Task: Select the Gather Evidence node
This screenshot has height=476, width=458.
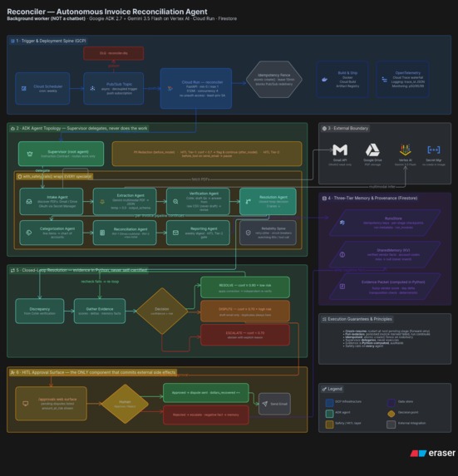Action: pyautogui.click(x=100, y=311)
